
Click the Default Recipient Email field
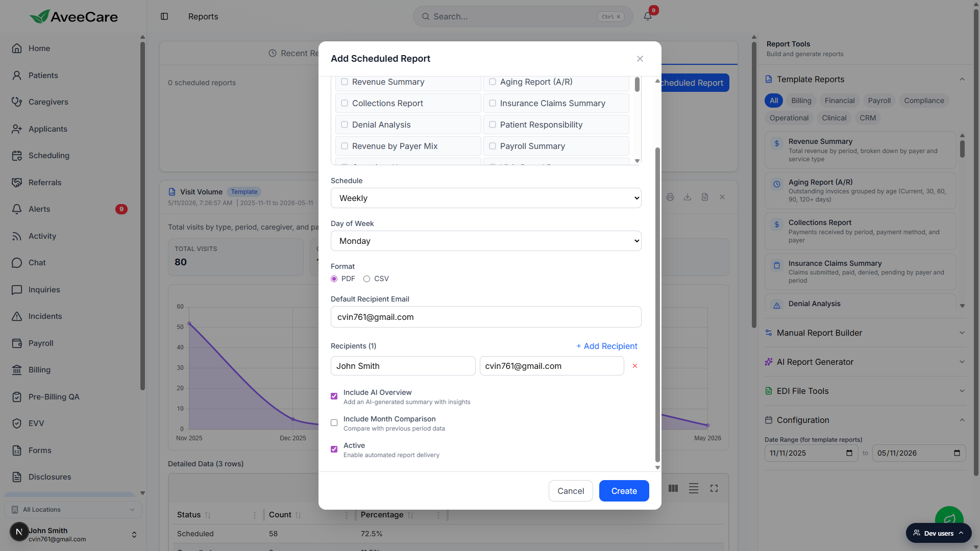click(486, 317)
